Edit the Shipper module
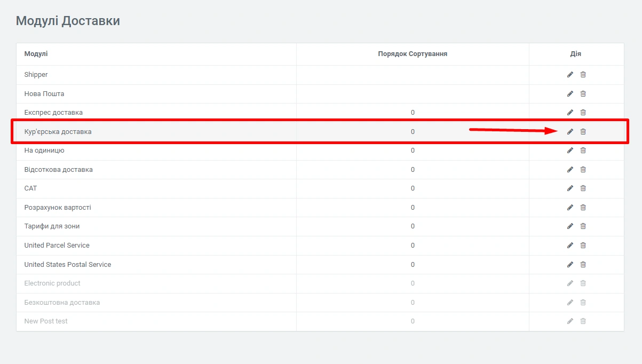Viewport: 642px width, 364px height. (x=570, y=75)
